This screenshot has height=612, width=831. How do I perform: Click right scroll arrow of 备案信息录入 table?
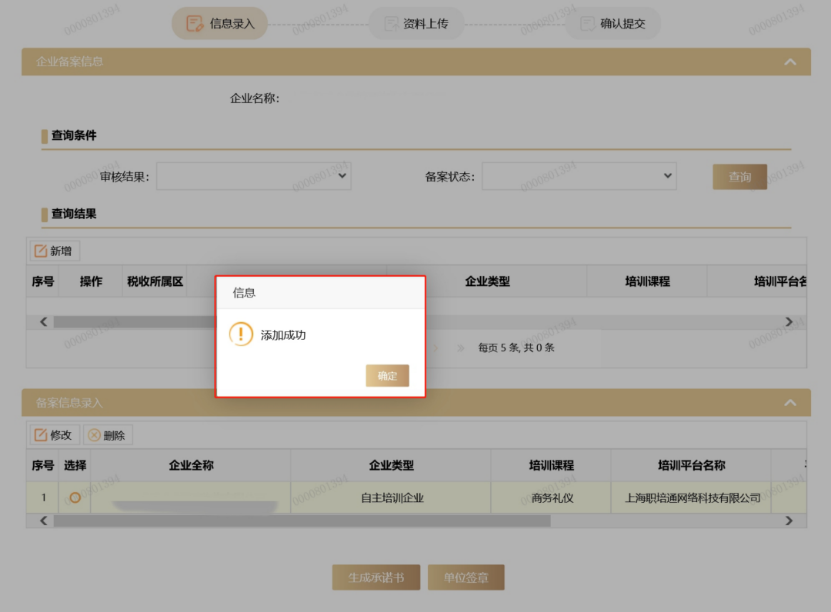(789, 521)
